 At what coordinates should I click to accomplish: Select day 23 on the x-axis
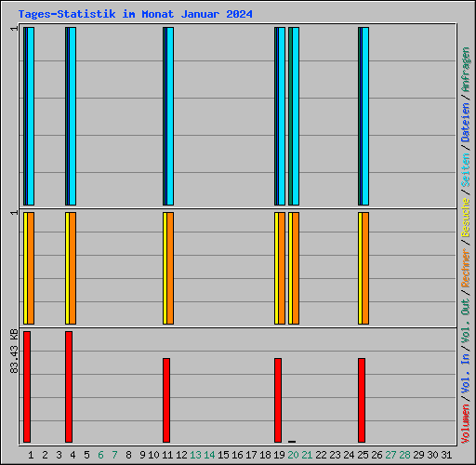335,455
